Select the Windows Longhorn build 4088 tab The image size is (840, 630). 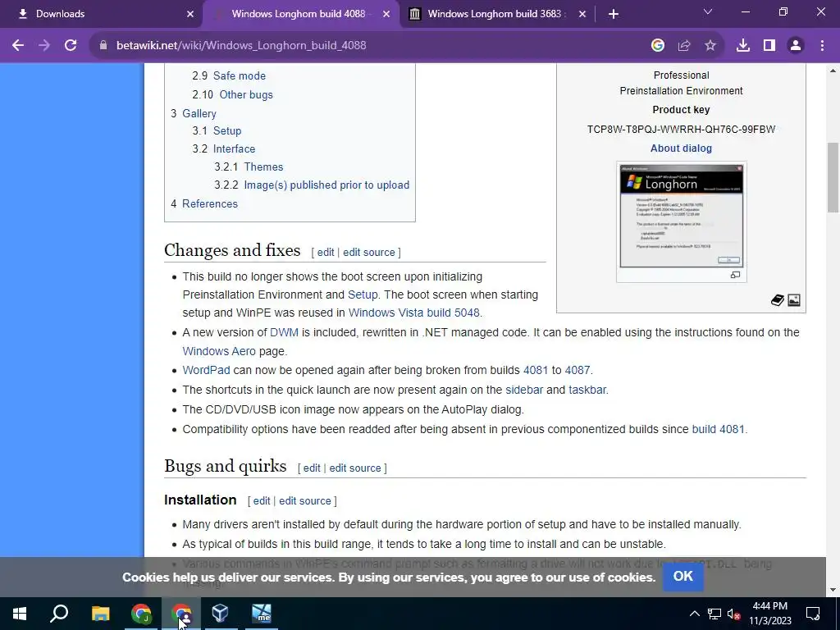(300, 14)
